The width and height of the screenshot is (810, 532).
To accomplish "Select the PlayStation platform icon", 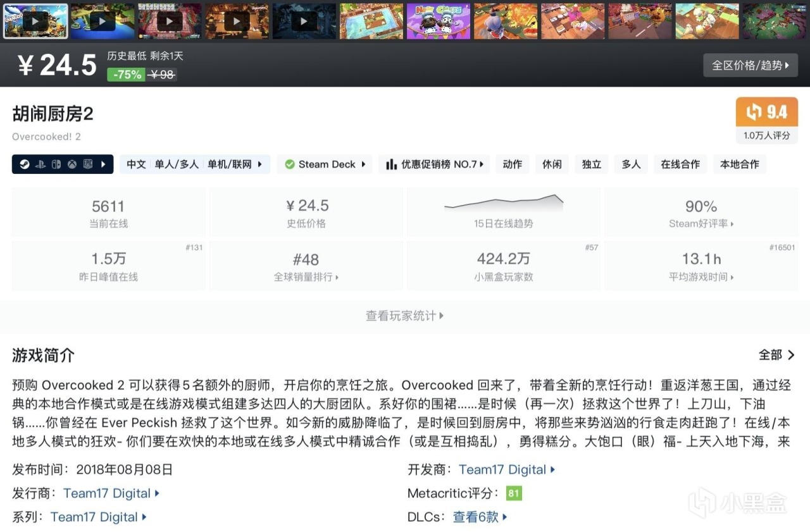I will pyautogui.click(x=39, y=164).
